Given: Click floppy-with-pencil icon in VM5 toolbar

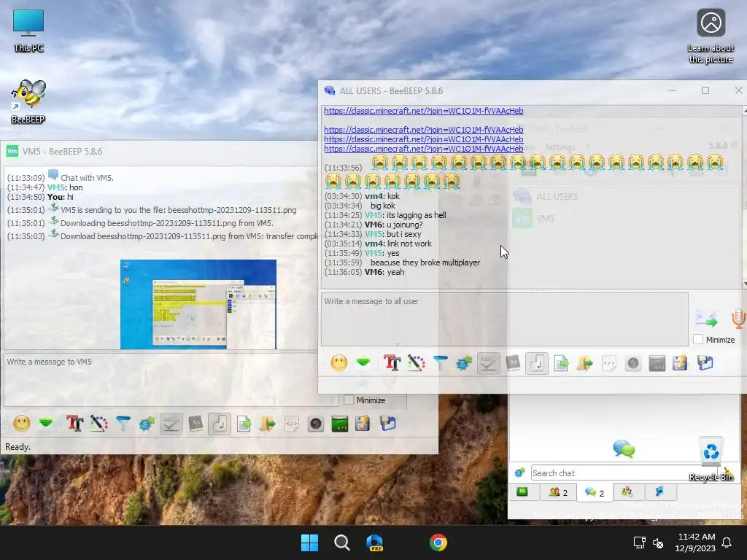Looking at the screenshot, I should point(363,424).
